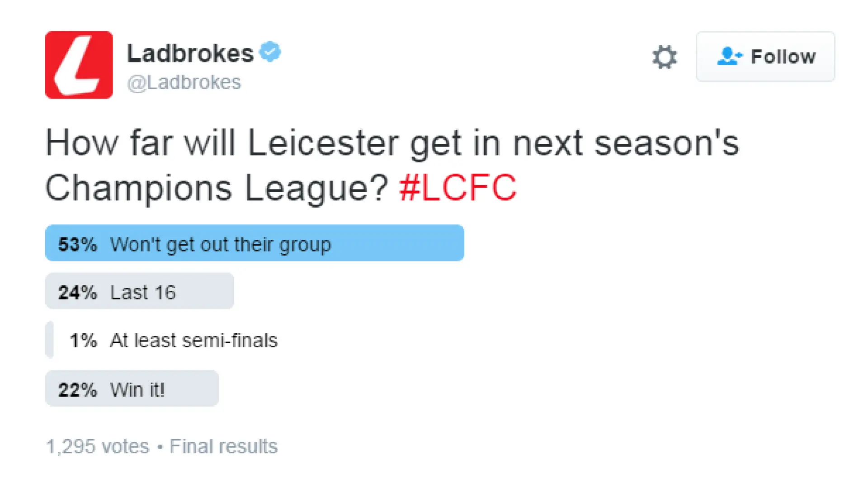Viewport: 868px width, 497px height.
Task: Click the blue verified badge
Action: [x=270, y=52]
